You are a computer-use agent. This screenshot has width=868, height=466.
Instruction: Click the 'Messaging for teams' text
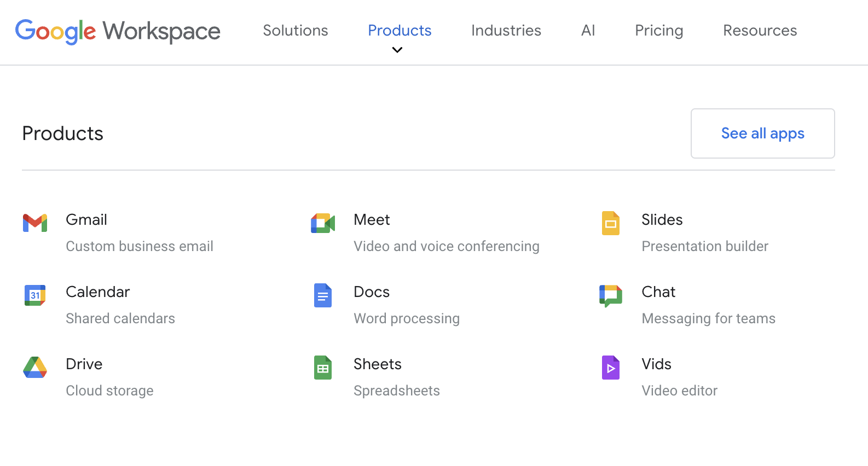pyautogui.click(x=709, y=319)
